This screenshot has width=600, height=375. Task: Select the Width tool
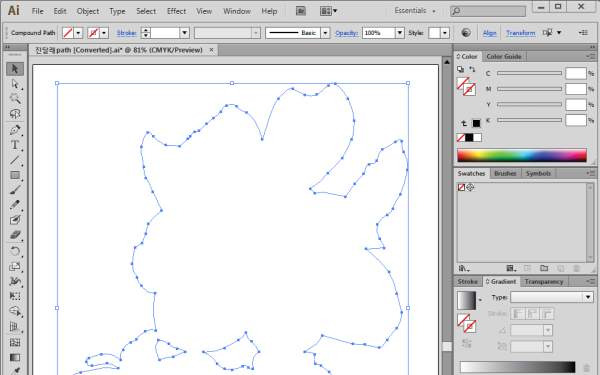click(x=15, y=281)
